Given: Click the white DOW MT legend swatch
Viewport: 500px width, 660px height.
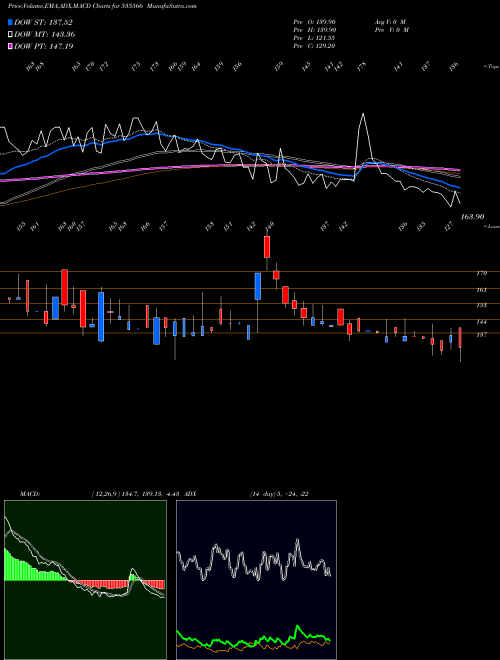Looking at the screenshot, I should [10, 35].
